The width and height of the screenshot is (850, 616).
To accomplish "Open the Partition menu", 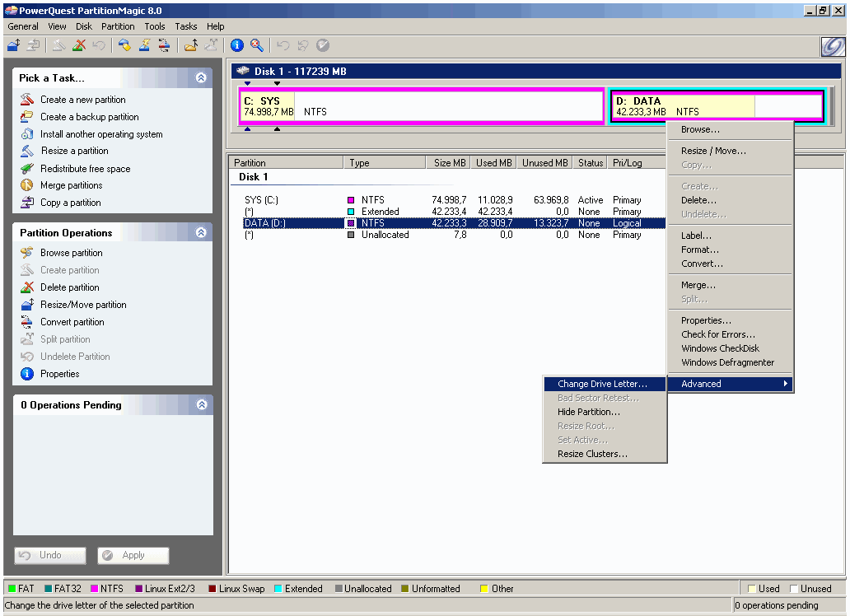I will 118,26.
